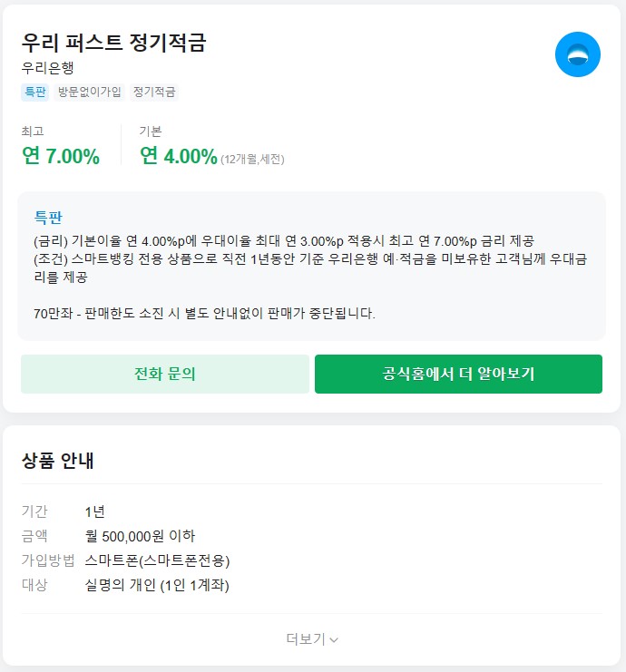The image size is (626, 672).
Task: Expand the 더보기 section
Action: click(307, 638)
